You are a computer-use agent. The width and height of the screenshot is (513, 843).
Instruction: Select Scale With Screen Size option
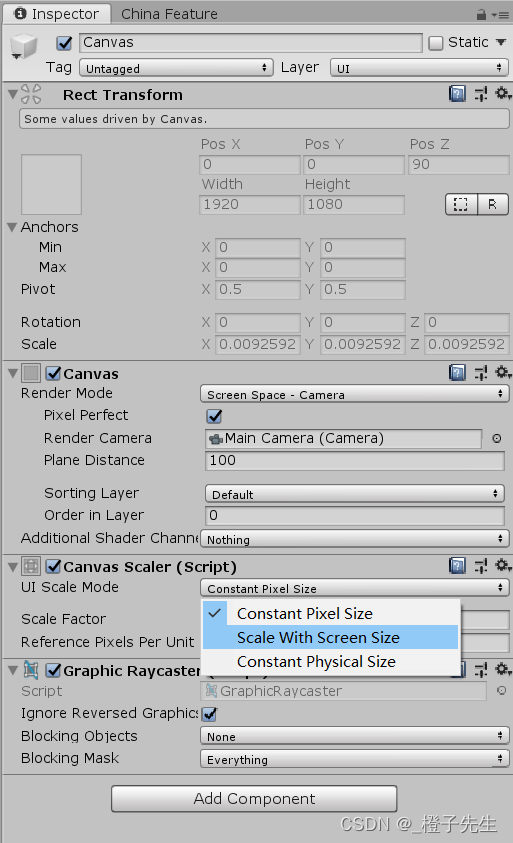point(331,638)
